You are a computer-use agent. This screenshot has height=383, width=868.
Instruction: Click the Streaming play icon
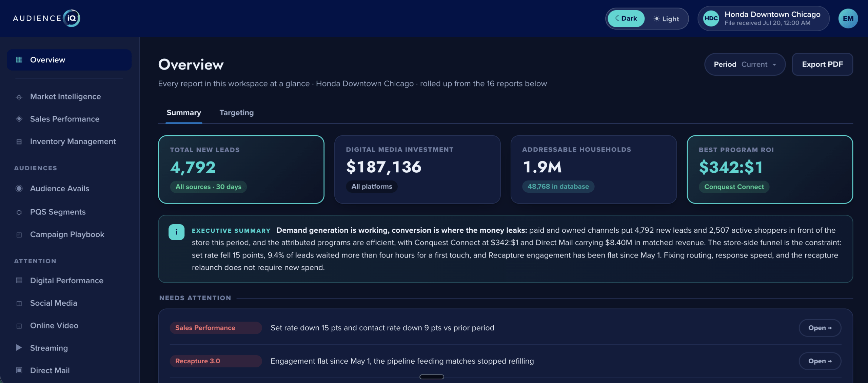pyautogui.click(x=19, y=348)
